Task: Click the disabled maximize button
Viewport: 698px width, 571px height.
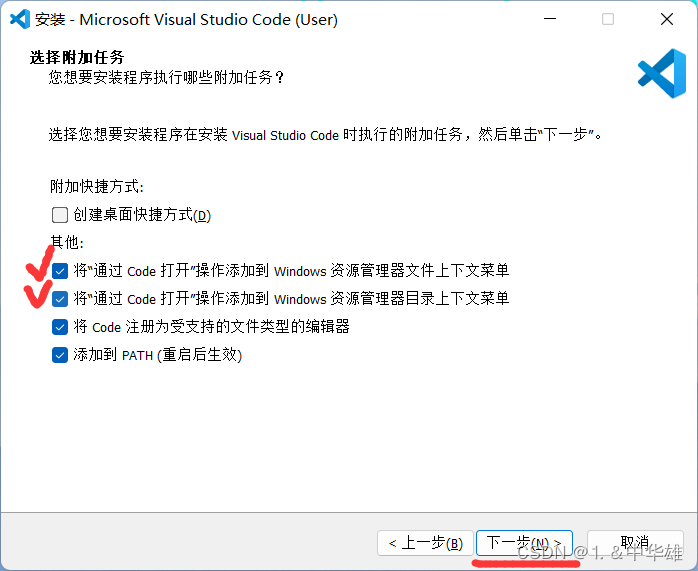Action: coord(608,19)
